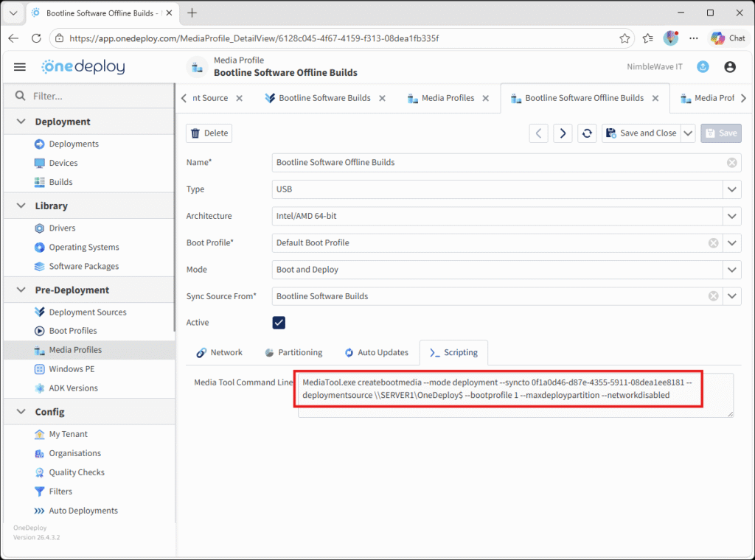This screenshot has width=755, height=560.
Task: Click the OneDeploy logo
Action: (83, 67)
